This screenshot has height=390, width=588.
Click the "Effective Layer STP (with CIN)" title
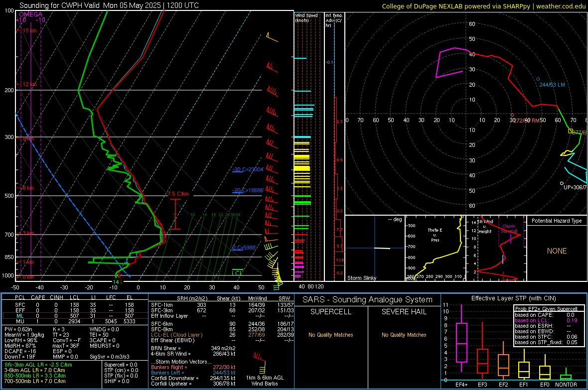pos(514,298)
